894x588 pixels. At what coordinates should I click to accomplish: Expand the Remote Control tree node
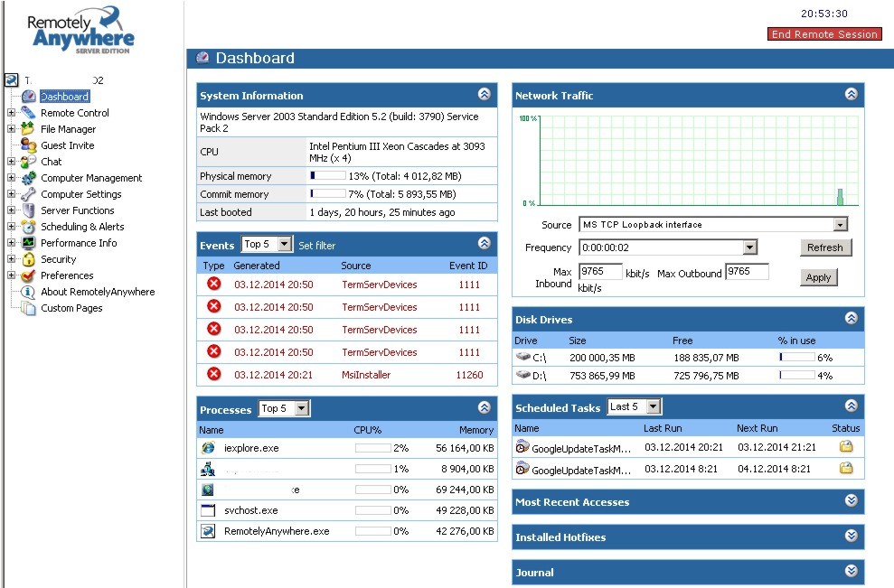pos(11,113)
